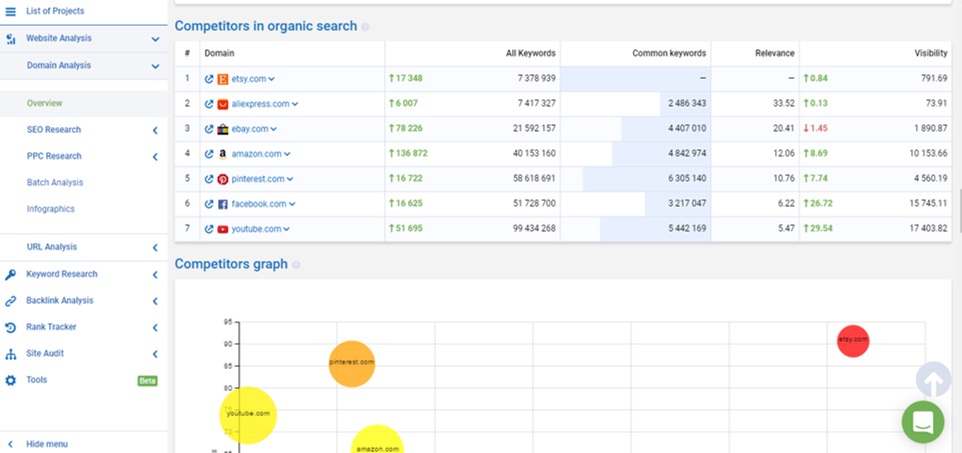
Task: Click the scroll-to-top arrow button
Action: point(933,380)
